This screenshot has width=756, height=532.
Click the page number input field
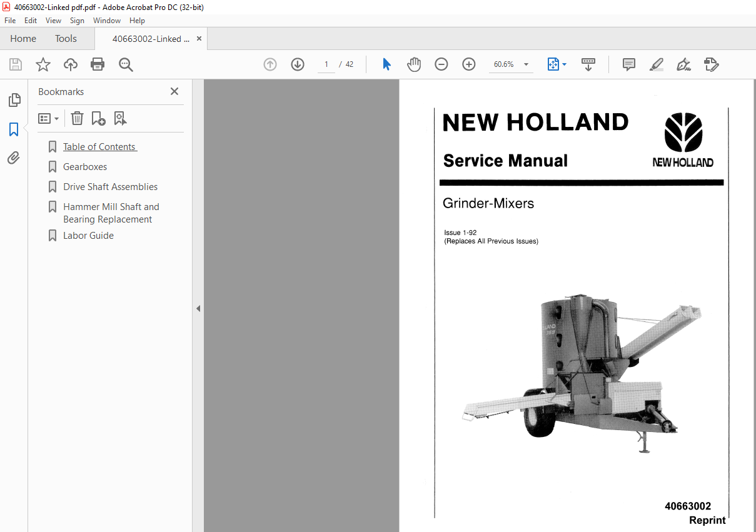pyautogui.click(x=326, y=64)
